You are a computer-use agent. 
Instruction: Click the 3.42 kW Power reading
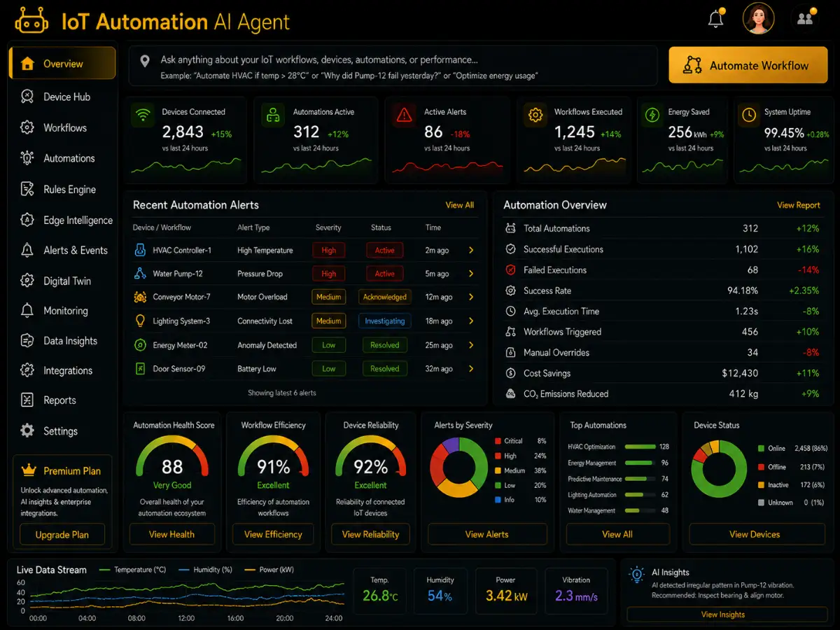pyautogui.click(x=506, y=596)
